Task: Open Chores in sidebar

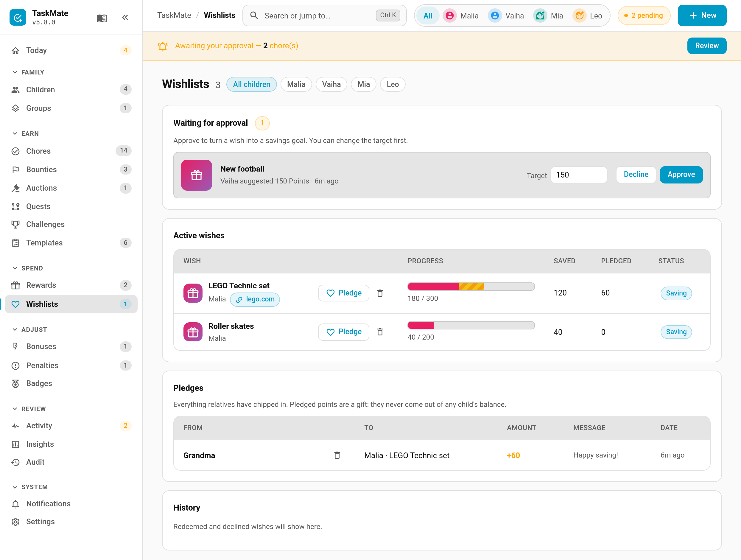Action: coord(71,151)
